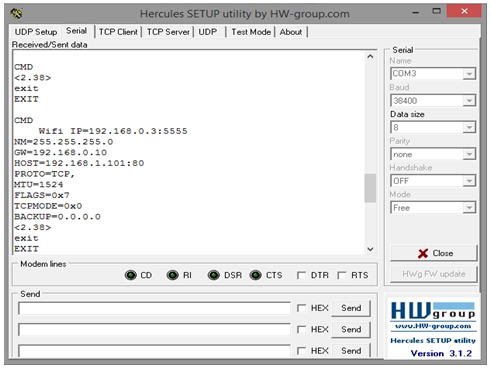
Task: Click the Hercules app icon in title bar
Action: (16, 13)
